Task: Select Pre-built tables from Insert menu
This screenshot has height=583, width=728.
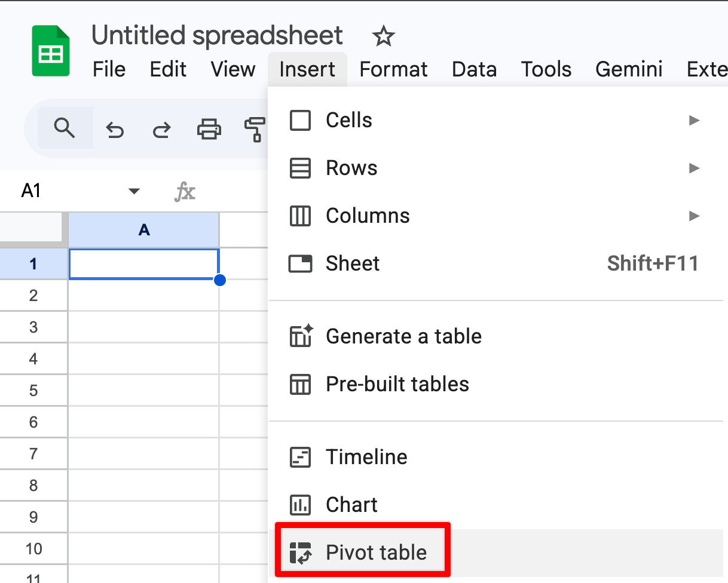Action: [x=397, y=384]
